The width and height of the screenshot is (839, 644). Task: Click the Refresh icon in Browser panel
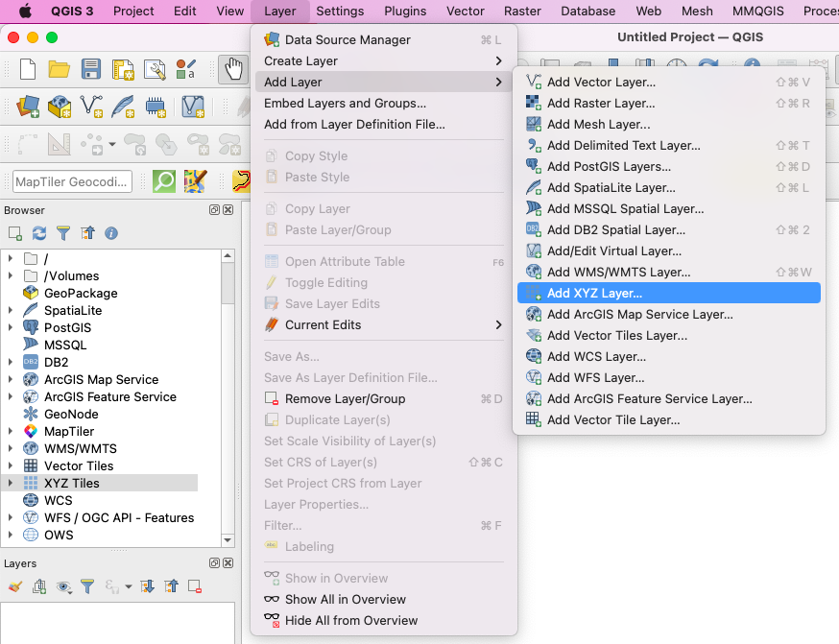pyautogui.click(x=39, y=233)
